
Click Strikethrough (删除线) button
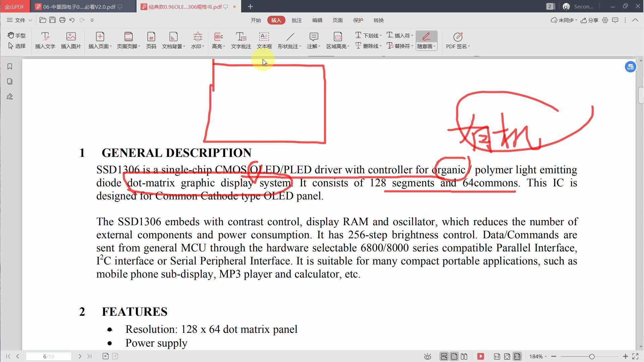[x=368, y=46]
